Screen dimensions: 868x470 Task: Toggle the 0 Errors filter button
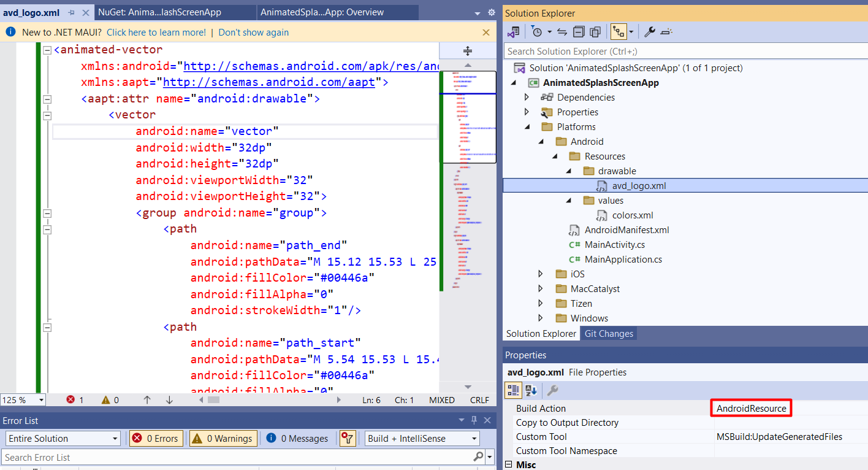pyautogui.click(x=155, y=438)
